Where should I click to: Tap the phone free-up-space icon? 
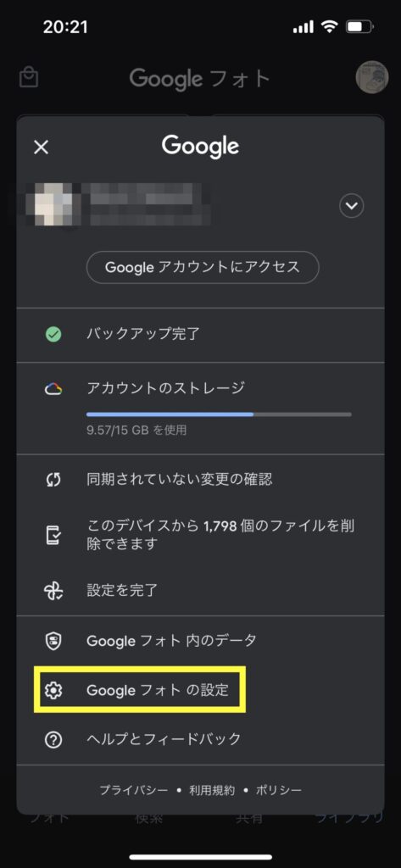click(x=53, y=535)
